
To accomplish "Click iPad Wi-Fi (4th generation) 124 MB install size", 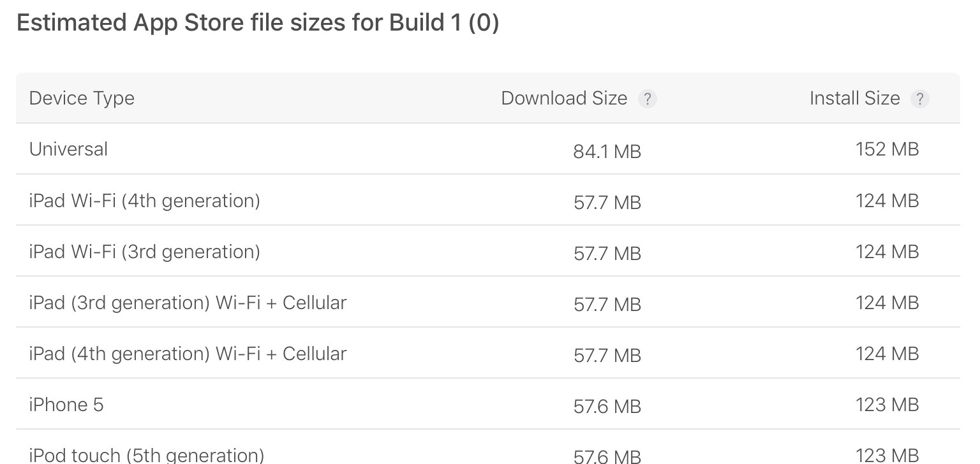I will pyautogui.click(x=887, y=201).
